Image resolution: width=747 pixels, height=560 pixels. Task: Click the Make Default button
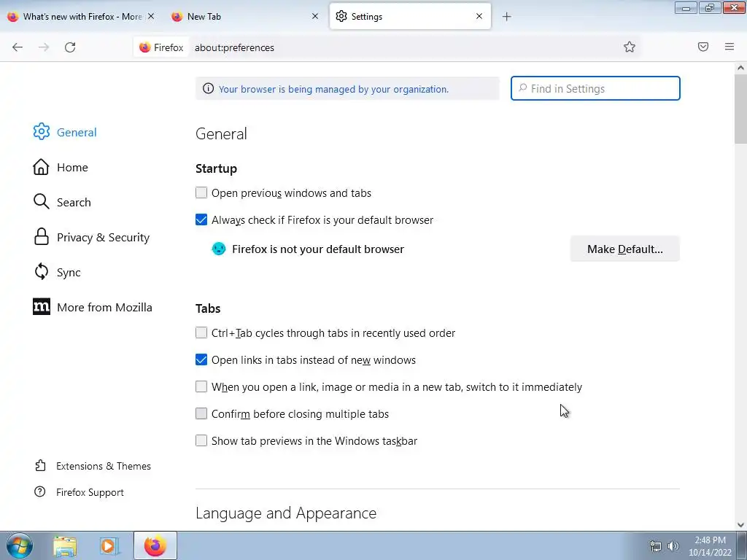tap(624, 249)
